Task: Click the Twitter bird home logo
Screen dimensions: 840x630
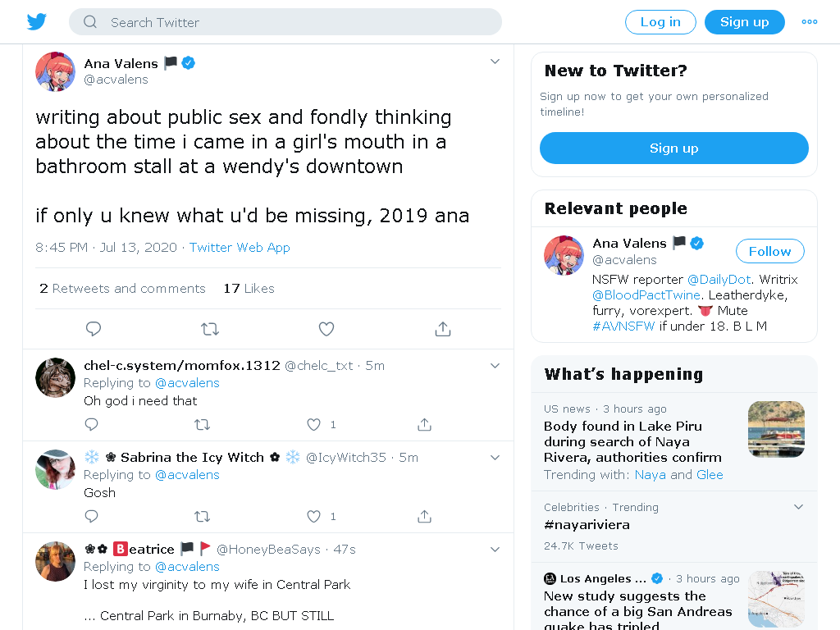Action: [x=37, y=22]
